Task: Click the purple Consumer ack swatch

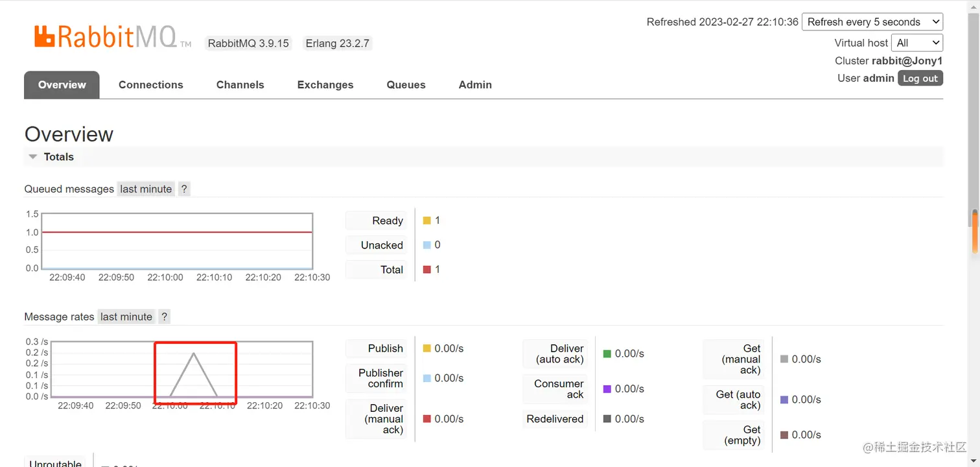Action: 607,389
